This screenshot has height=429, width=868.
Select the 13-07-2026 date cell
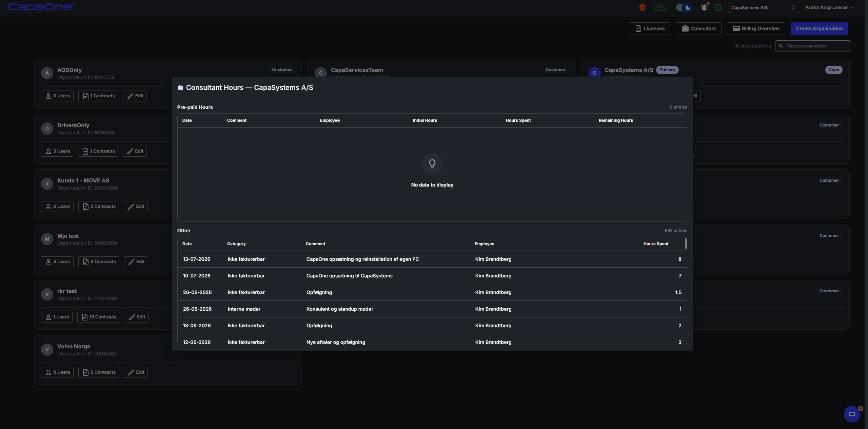tap(197, 259)
